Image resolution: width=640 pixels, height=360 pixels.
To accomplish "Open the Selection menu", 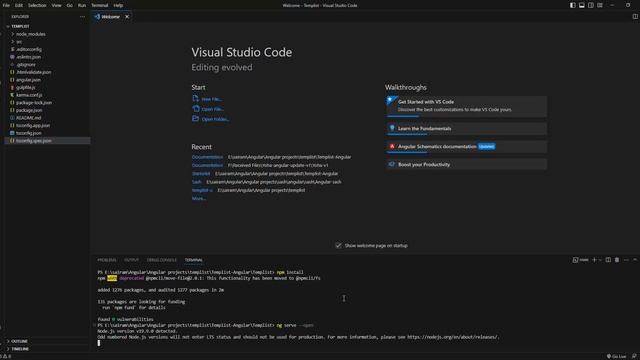I will (37, 5).
